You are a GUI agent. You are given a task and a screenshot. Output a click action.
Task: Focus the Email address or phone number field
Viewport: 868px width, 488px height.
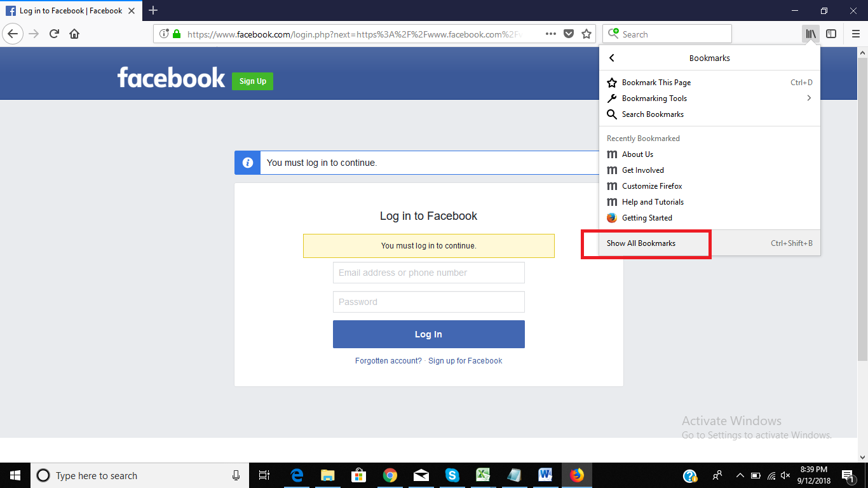pyautogui.click(x=429, y=273)
